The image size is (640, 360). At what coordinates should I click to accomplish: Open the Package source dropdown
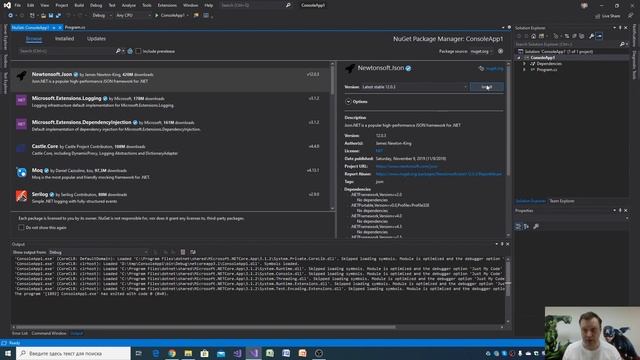click(481, 51)
